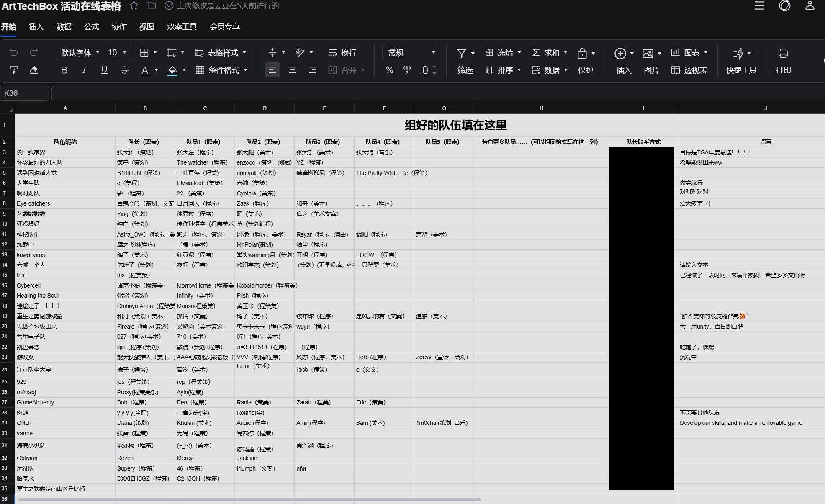The width and height of the screenshot is (825, 504).
Task: Click the insert image icon
Action: pyautogui.click(x=648, y=53)
